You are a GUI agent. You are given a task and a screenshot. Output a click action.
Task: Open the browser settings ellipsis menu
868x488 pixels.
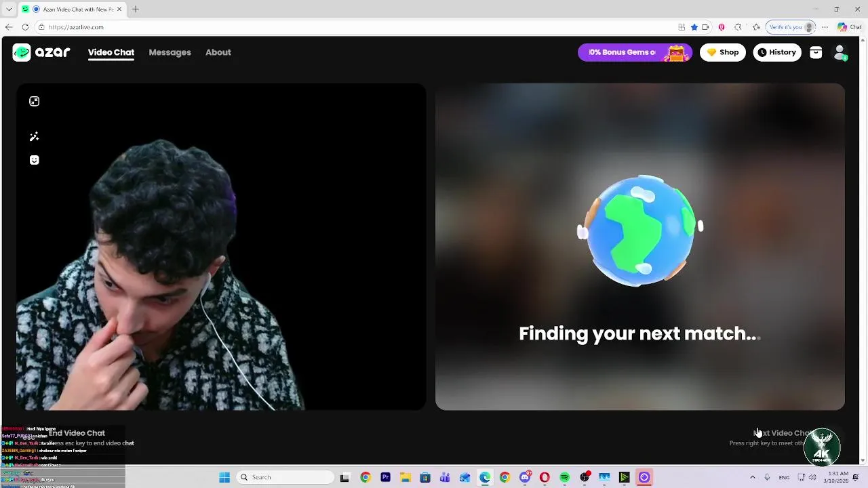click(825, 27)
